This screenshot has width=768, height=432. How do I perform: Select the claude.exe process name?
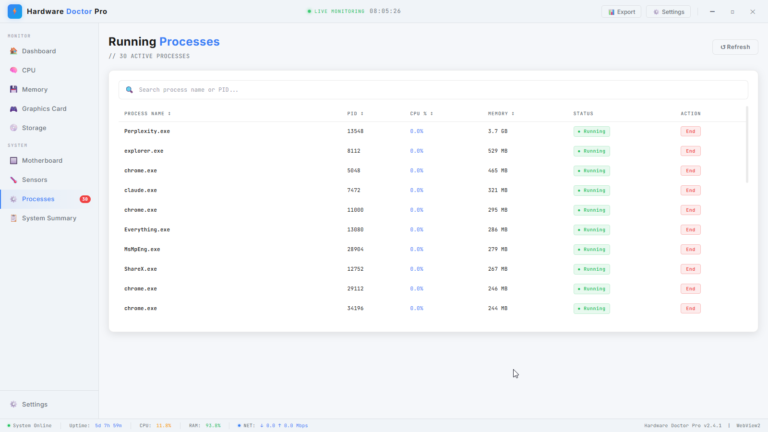[141, 190]
